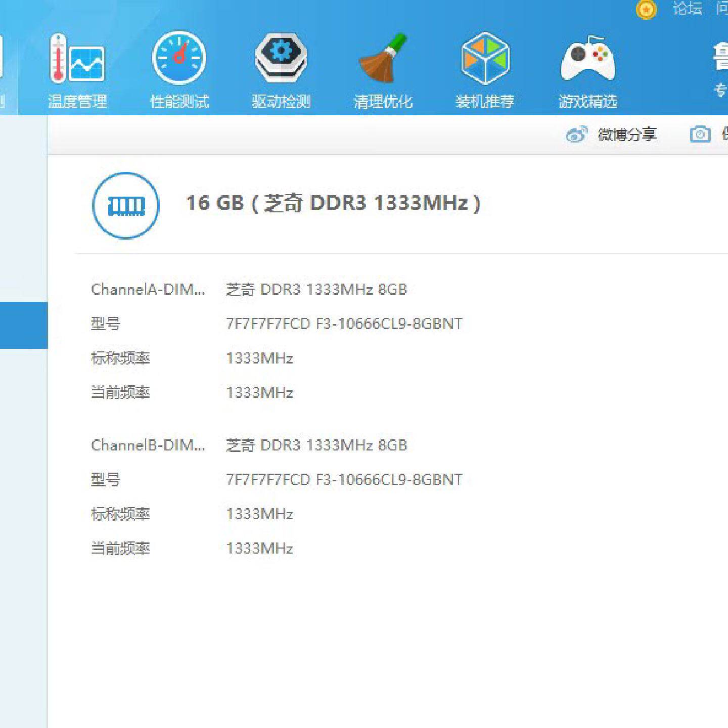
Task: Open the 温度管理 temperature icon
Action: coord(77,58)
